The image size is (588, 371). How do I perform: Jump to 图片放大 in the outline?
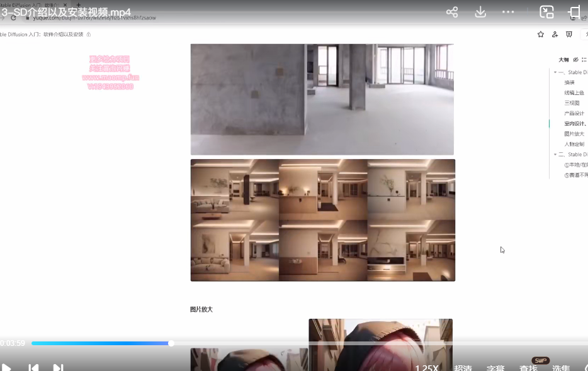tap(574, 134)
